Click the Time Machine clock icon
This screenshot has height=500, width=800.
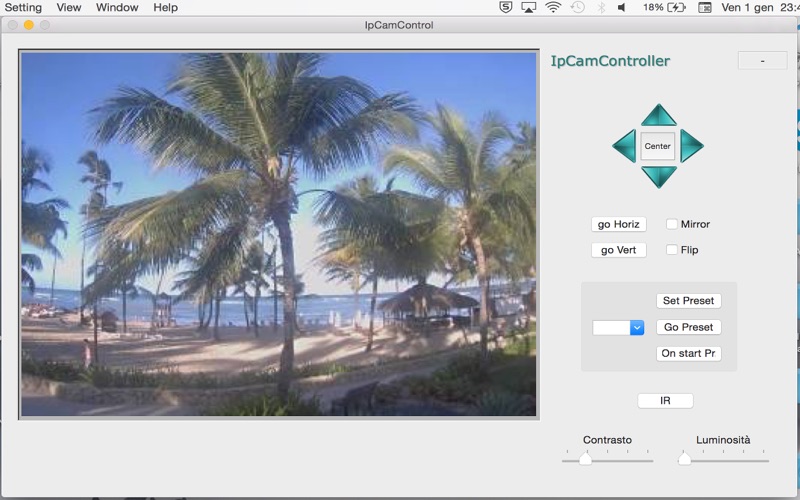[x=578, y=7]
